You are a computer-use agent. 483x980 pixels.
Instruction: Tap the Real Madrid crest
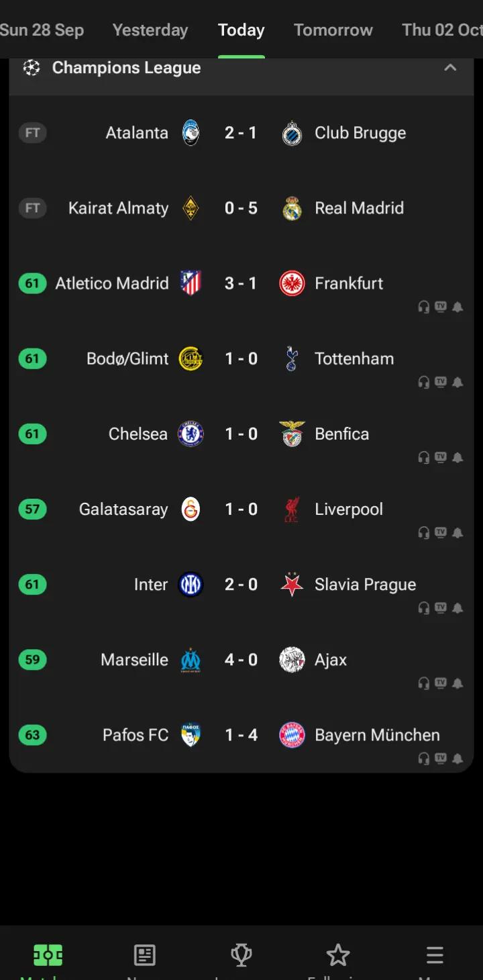click(292, 208)
